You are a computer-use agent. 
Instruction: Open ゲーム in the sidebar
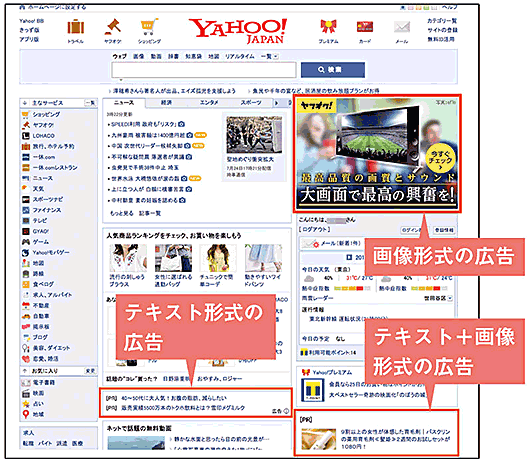coord(40,242)
